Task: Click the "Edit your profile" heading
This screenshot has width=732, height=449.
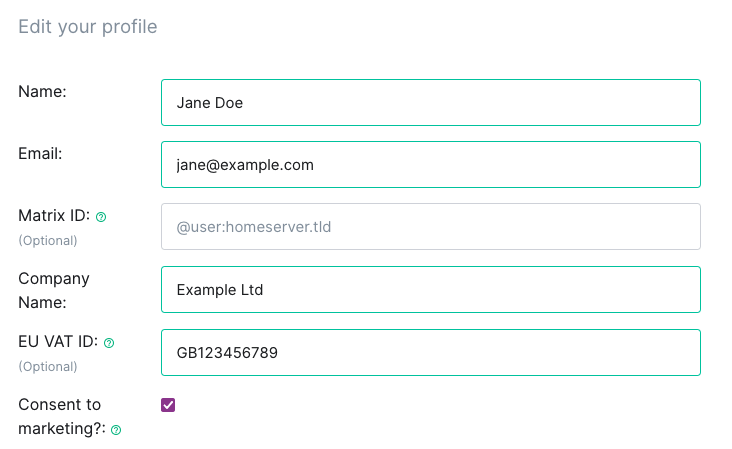Action: click(x=88, y=27)
